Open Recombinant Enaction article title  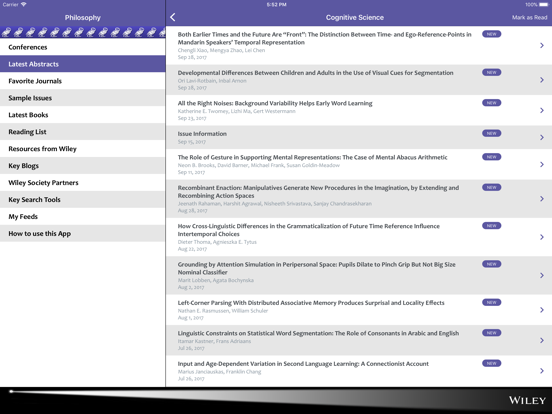[x=318, y=192]
